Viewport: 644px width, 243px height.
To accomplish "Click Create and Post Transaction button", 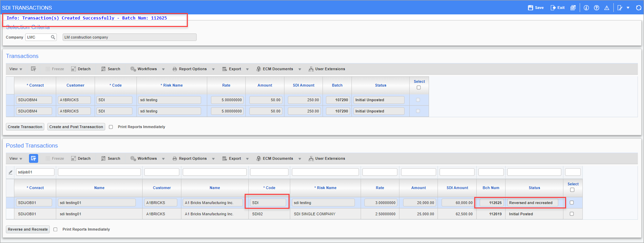I will [76, 127].
